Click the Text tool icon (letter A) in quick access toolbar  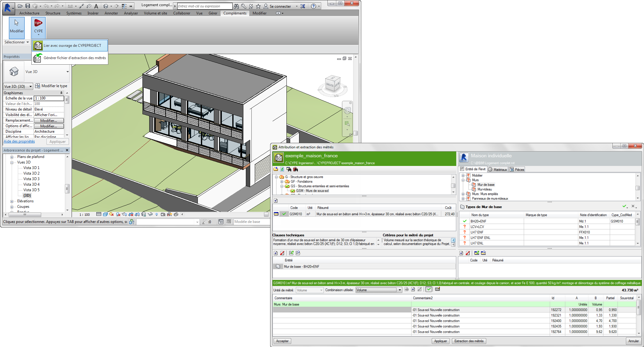pyautogui.click(x=96, y=6)
